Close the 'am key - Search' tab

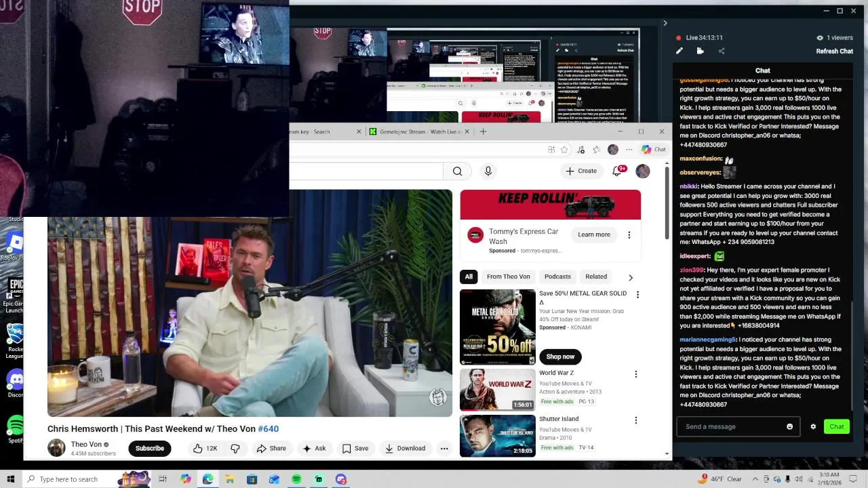(359, 131)
